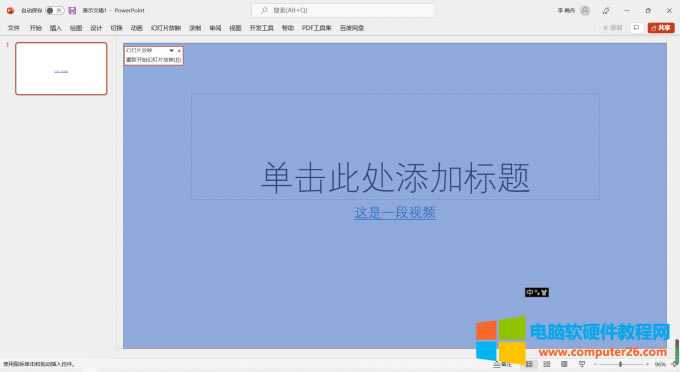The width and height of the screenshot is (680, 372).
Task: Switch to Slide Sorter view icon
Action: [547, 364]
